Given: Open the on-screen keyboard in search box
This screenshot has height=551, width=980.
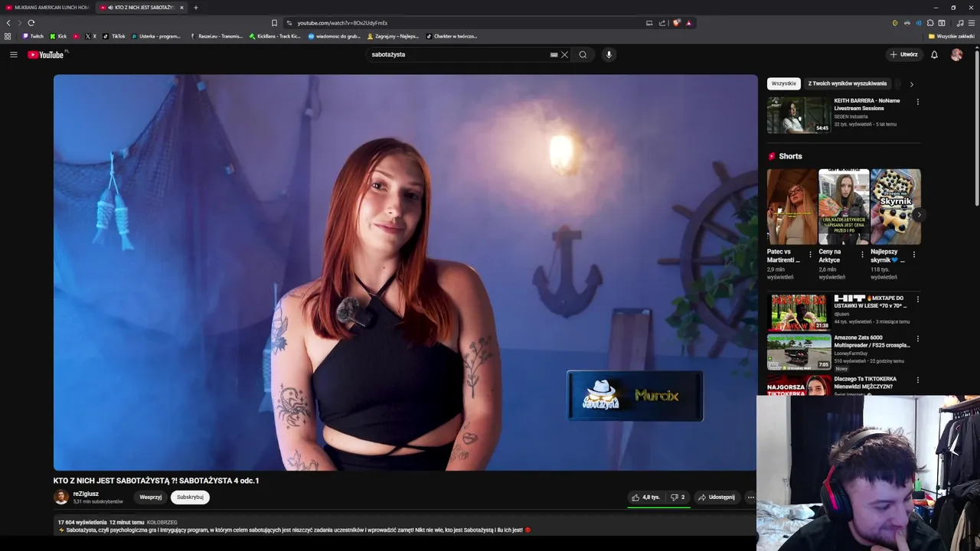Looking at the screenshot, I should pyautogui.click(x=554, y=54).
